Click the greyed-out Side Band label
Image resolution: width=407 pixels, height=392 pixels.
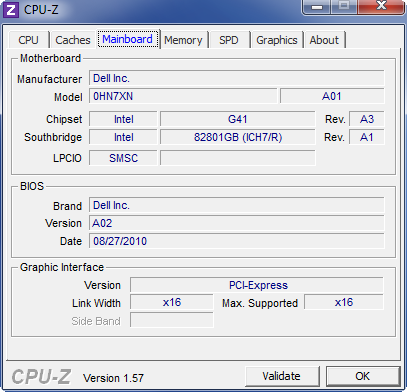point(96,321)
